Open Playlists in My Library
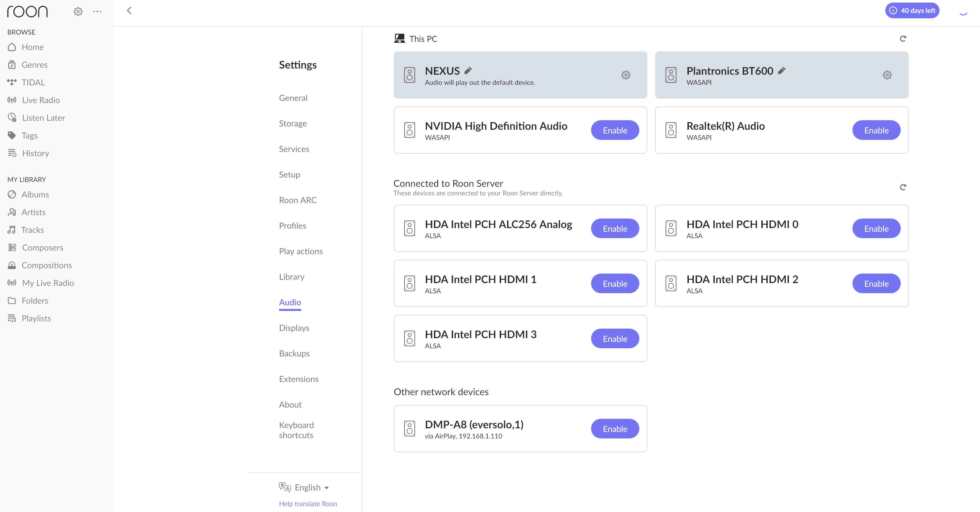 pos(36,318)
